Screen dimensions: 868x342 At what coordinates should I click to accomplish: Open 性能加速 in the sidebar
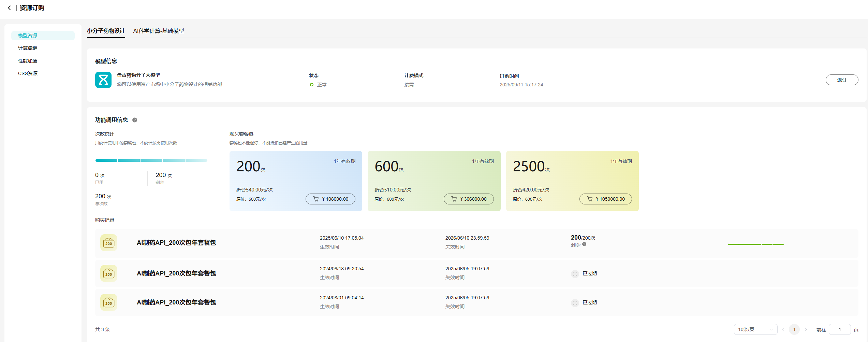(28, 61)
